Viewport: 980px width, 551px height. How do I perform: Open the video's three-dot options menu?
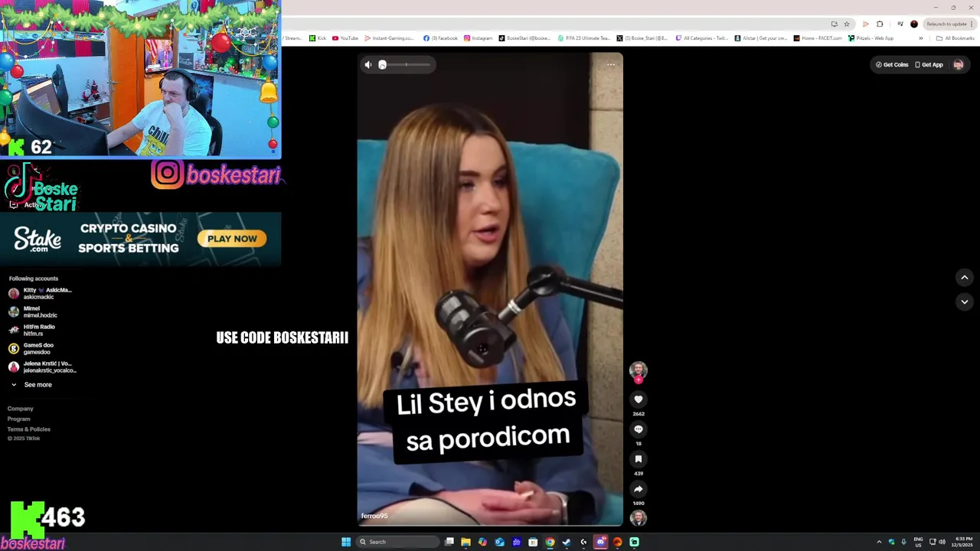point(611,64)
